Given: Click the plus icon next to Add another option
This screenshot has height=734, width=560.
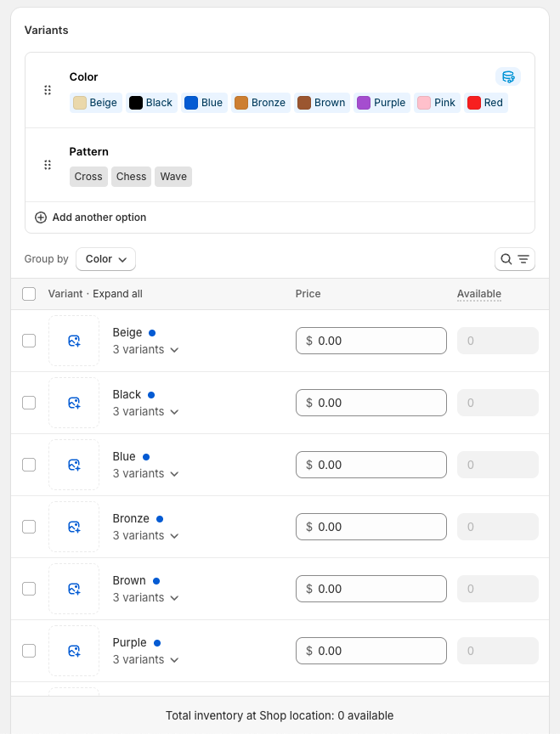Looking at the screenshot, I should coord(40,217).
